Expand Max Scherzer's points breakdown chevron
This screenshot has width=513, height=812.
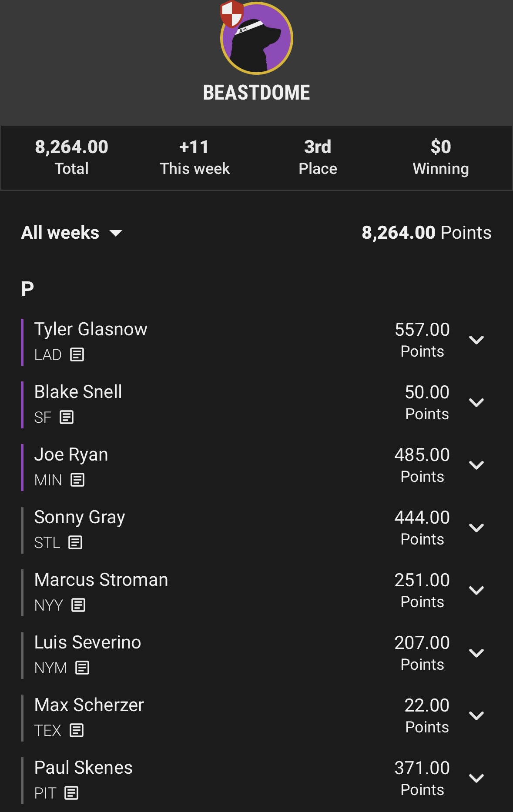coord(476,716)
